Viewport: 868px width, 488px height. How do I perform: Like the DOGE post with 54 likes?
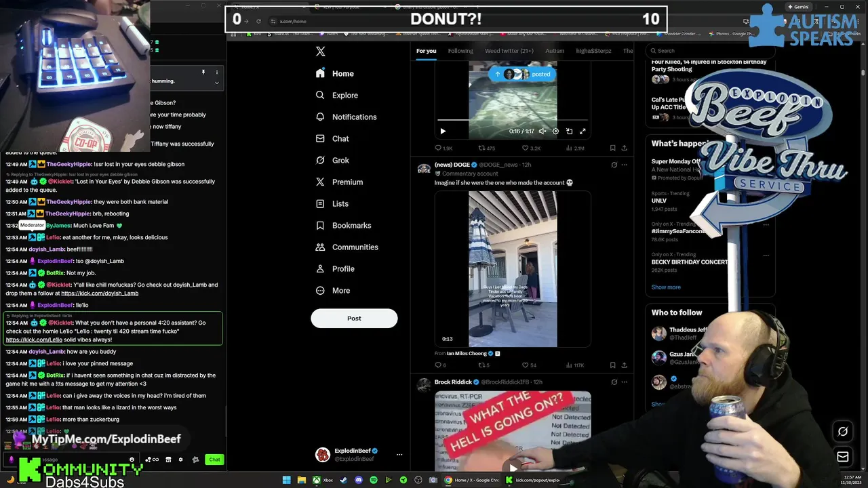pyautogui.click(x=529, y=365)
